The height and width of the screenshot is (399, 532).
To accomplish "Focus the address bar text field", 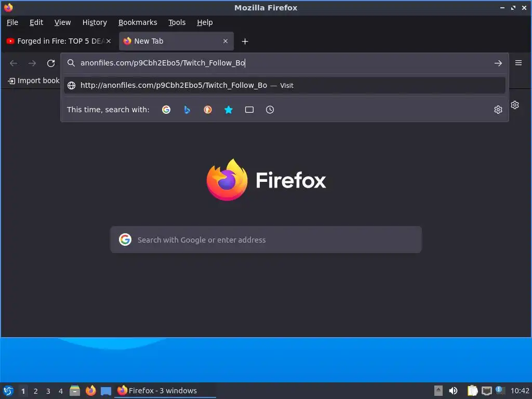I will click(284, 63).
